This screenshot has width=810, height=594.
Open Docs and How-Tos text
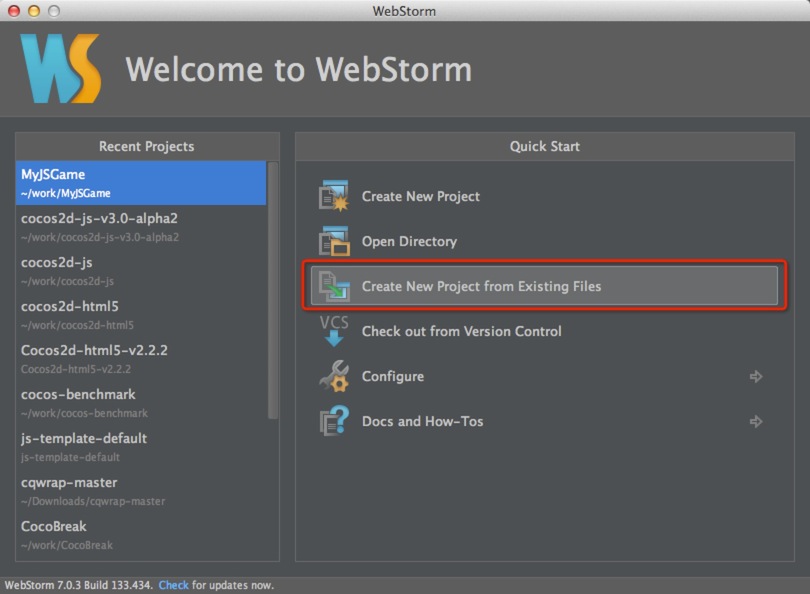pyautogui.click(x=423, y=421)
